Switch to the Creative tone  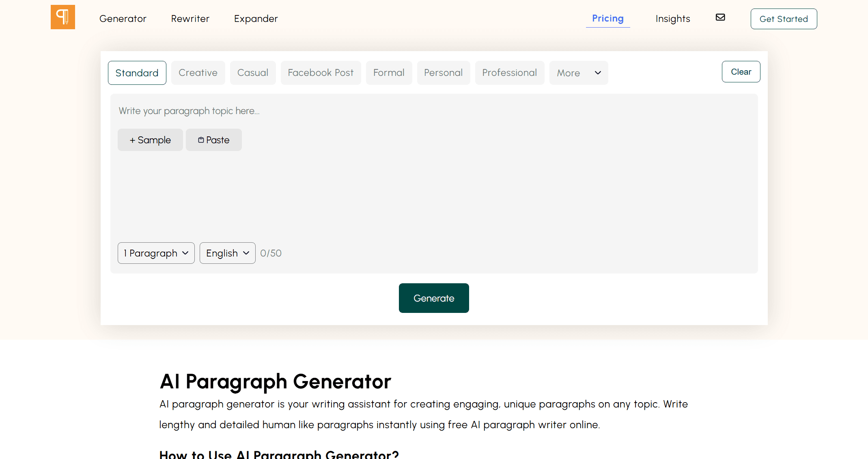pyautogui.click(x=198, y=73)
